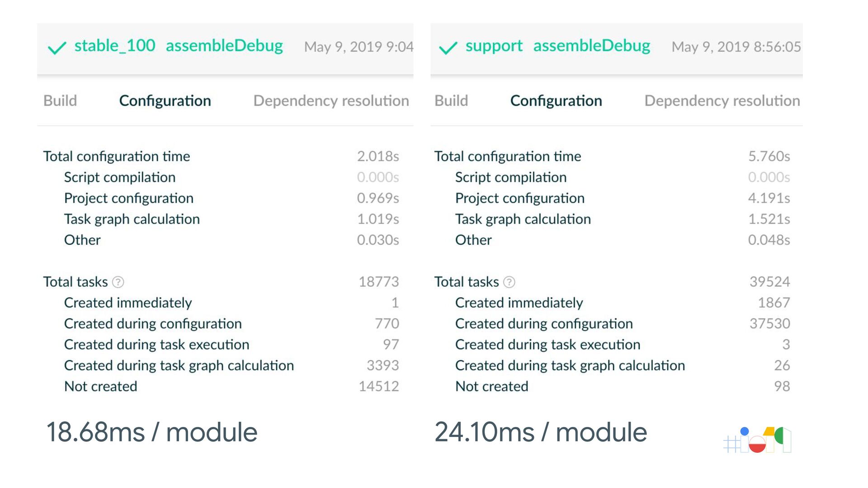Switch to the left panel's Build tab
868x488 pixels.
click(x=60, y=101)
